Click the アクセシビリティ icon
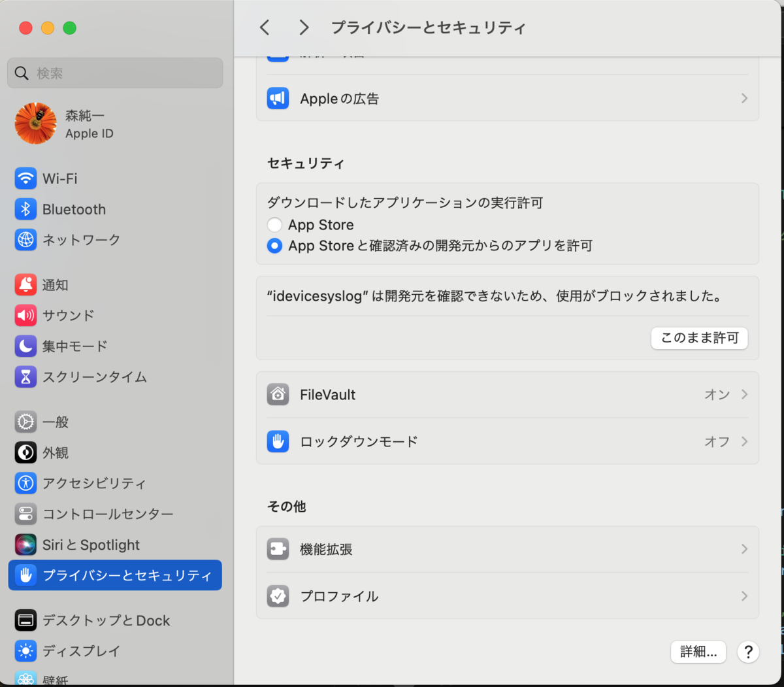Screen dimensions: 784x687 click(x=25, y=484)
